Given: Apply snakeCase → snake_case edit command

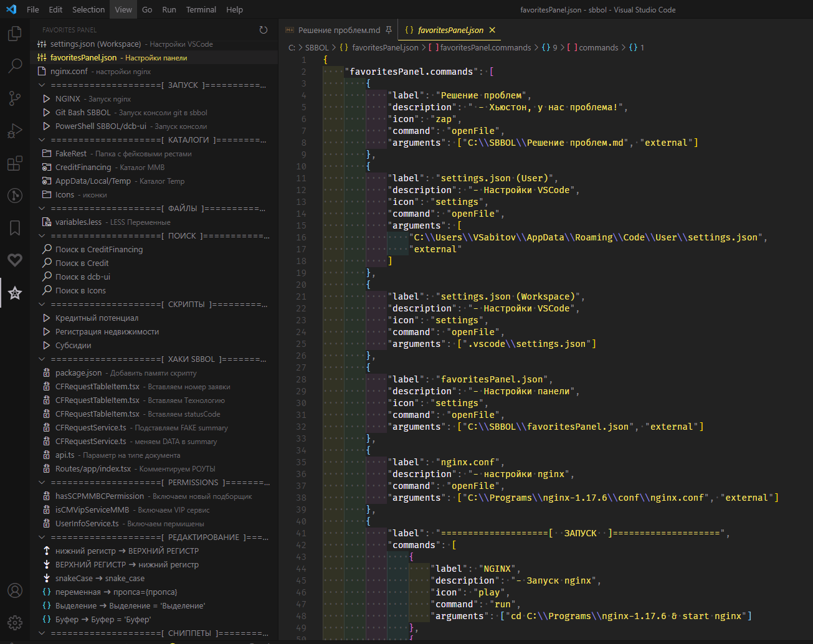Looking at the screenshot, I should [x=154, y=578].
